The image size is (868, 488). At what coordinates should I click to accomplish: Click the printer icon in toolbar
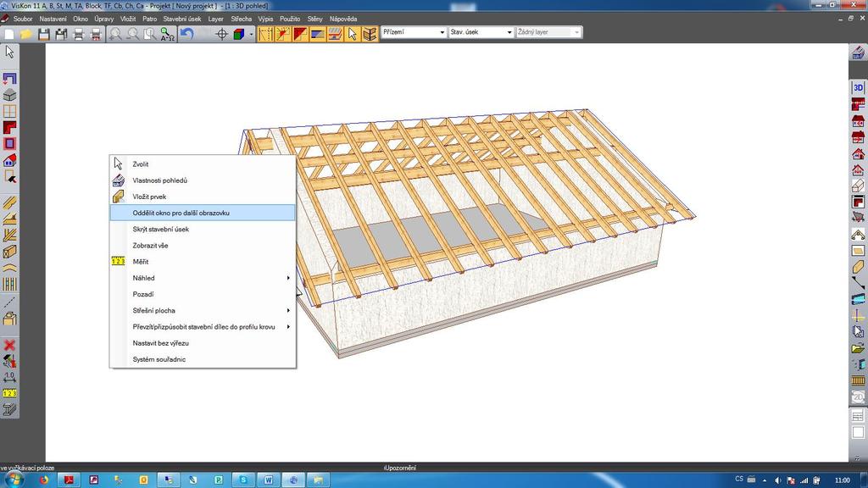click(79, 34)
